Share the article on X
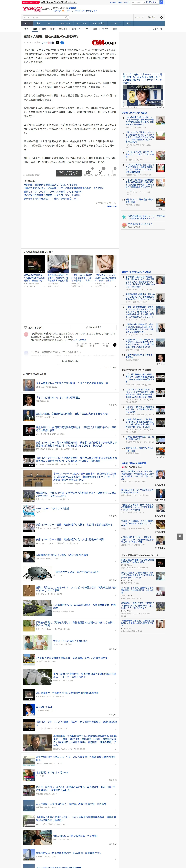 coord(57,43)
